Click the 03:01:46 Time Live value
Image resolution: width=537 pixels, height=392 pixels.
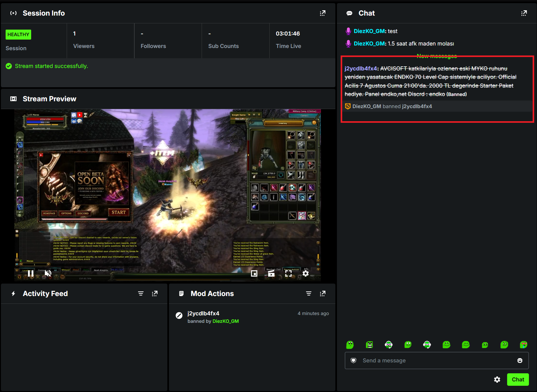288,34
